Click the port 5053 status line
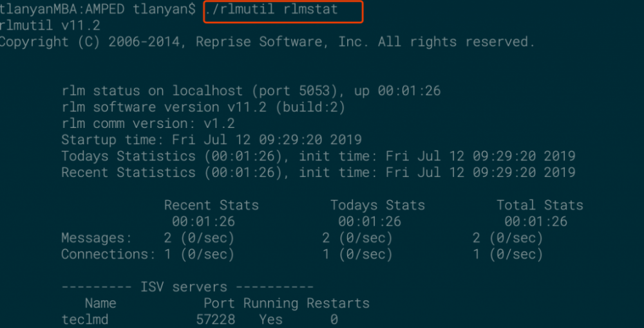This screenshot has height=328, width=644. tap(251, 91)
